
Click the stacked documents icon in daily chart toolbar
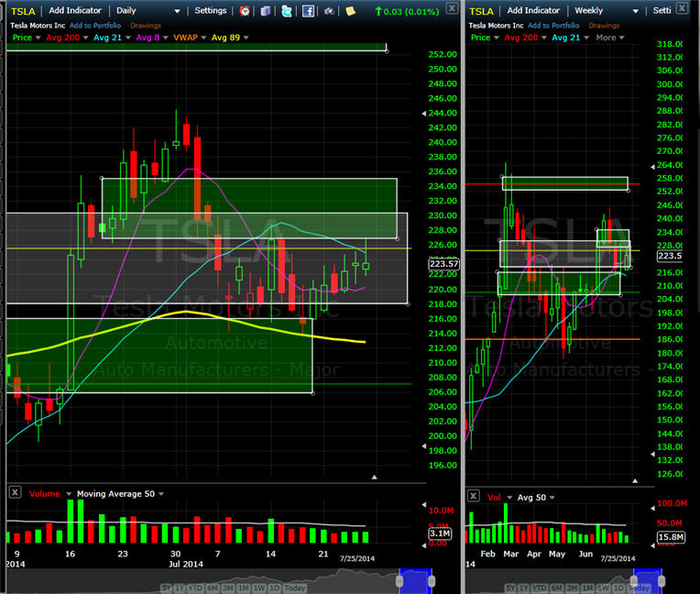(x=266, y=11)
